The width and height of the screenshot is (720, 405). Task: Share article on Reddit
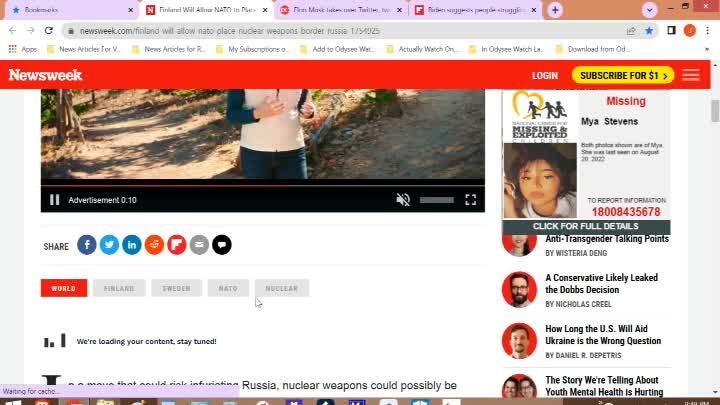click(154, 245)
